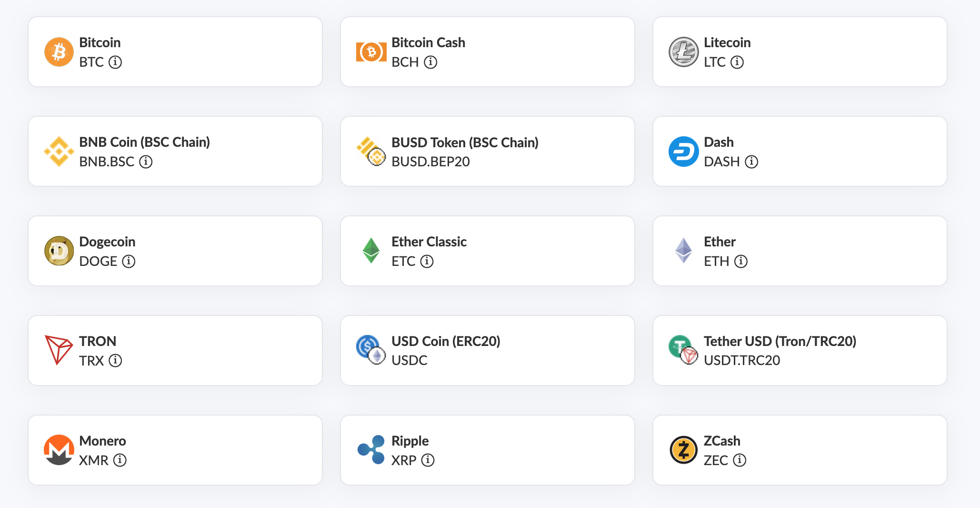
Task: Click the blue Dash logo icon
Action: click(x=683, y=152)
